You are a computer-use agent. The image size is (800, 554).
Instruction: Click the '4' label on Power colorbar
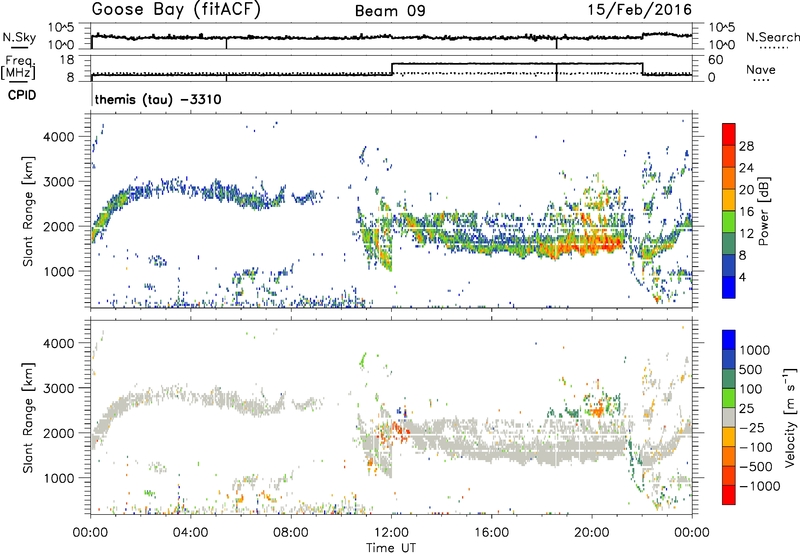[742, 277]
